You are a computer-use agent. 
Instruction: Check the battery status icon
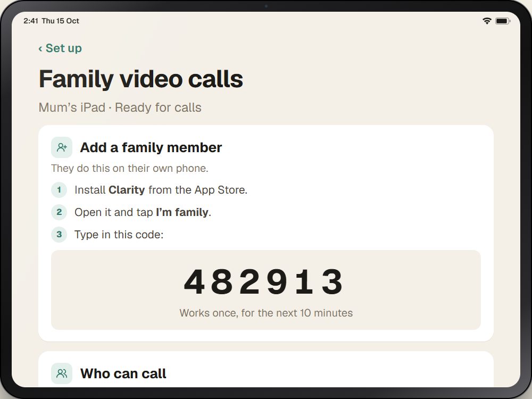click(x=503, y=21)
